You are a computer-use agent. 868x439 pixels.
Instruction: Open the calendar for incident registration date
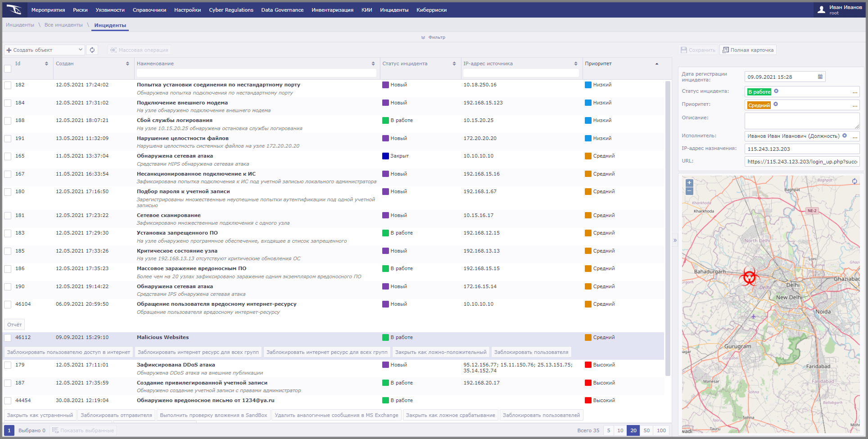click(820, 77)
